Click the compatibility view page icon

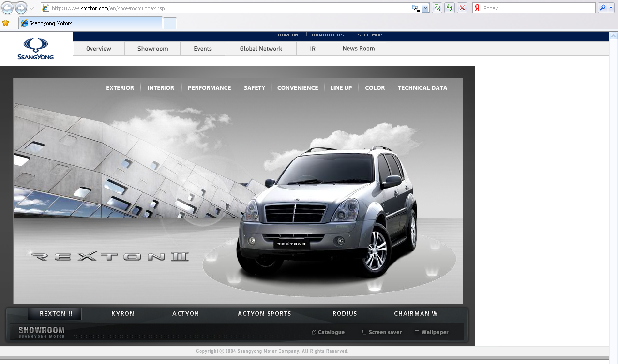[x=437, y=8]
